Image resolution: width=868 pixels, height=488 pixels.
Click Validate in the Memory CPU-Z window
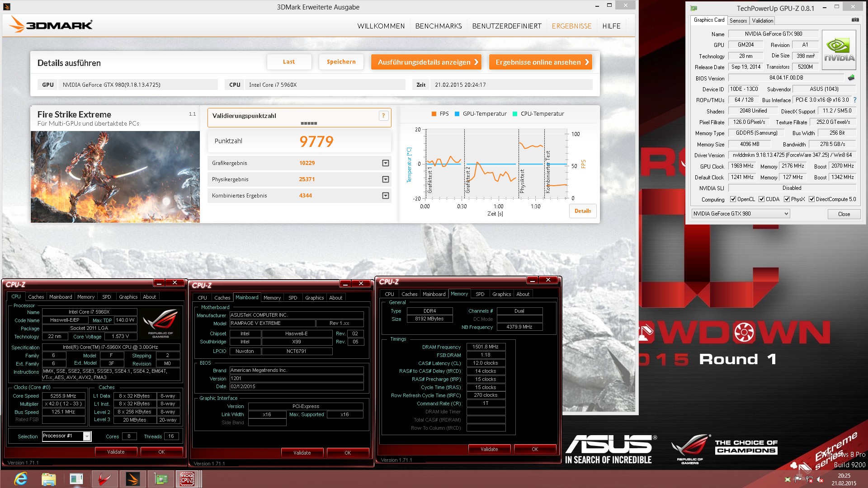(489, 449)
